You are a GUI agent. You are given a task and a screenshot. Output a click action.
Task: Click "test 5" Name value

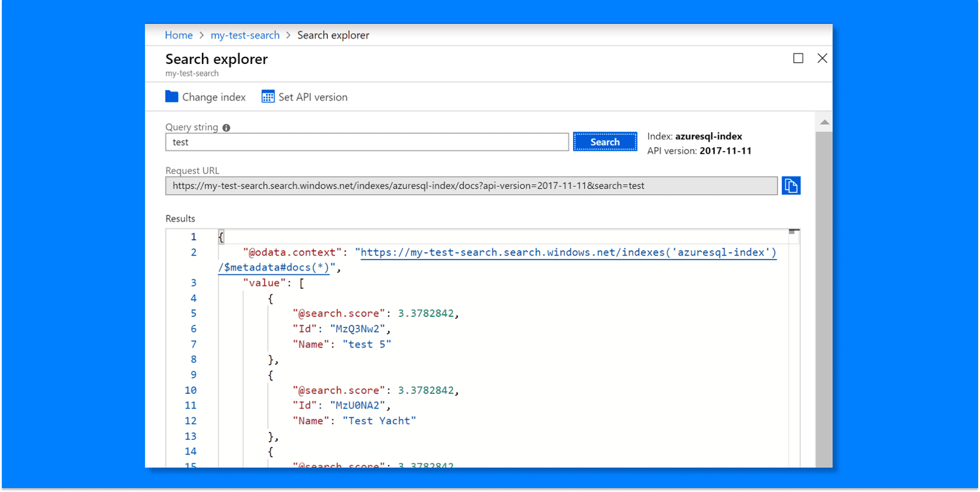point(367,344)
